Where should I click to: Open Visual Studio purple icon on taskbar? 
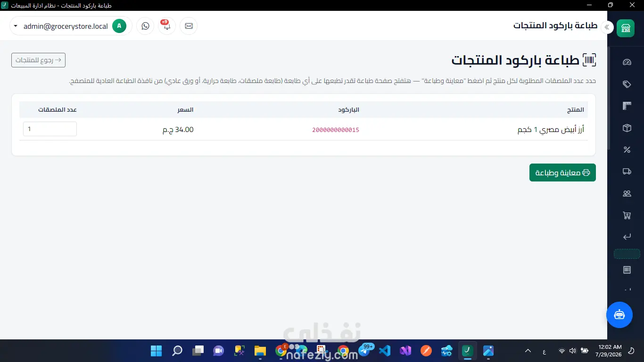click(x=405, y=351)
